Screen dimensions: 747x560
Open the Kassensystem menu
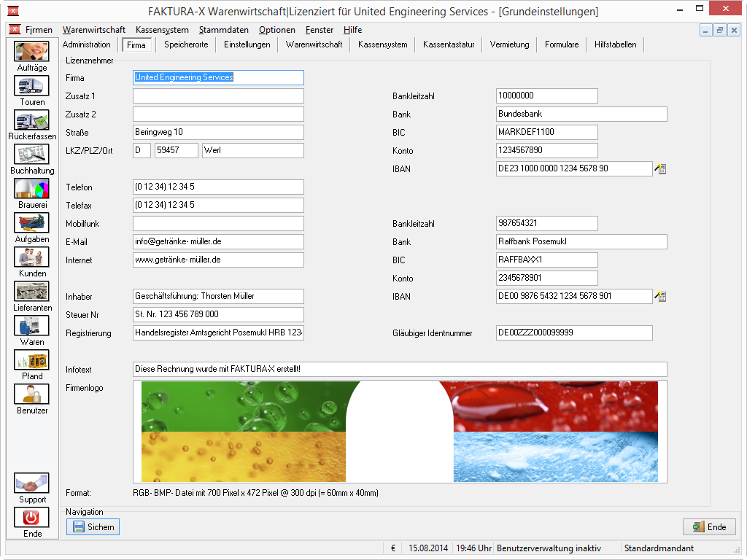[x=162, y=30]
